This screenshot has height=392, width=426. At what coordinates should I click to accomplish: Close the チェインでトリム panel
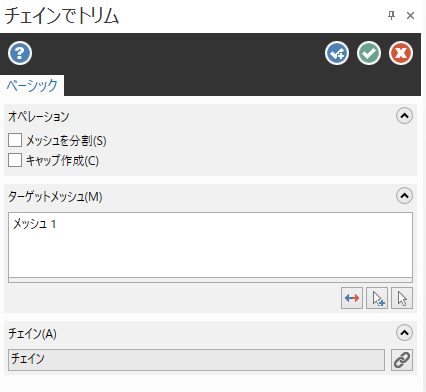pyautogui.click(x=410, y=15)
